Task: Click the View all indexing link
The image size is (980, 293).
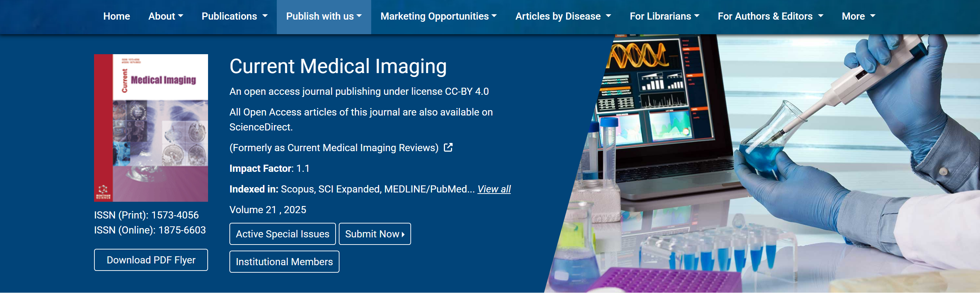Action: 494,189
